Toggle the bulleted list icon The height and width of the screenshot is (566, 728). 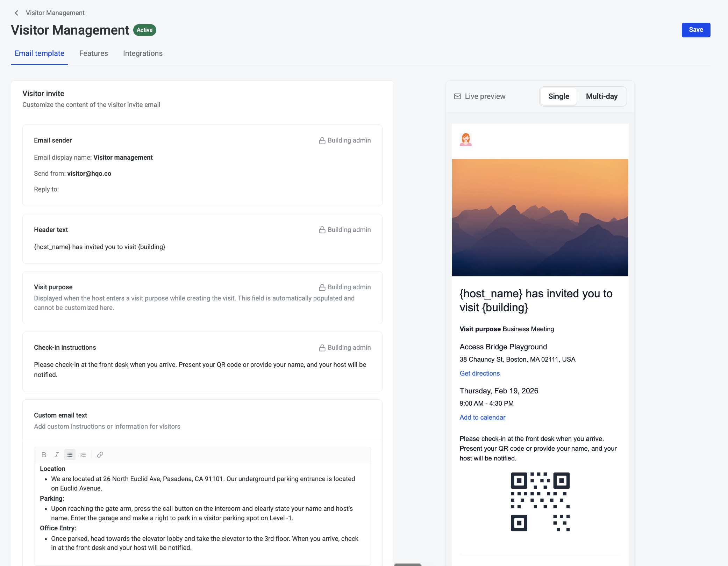70,455
